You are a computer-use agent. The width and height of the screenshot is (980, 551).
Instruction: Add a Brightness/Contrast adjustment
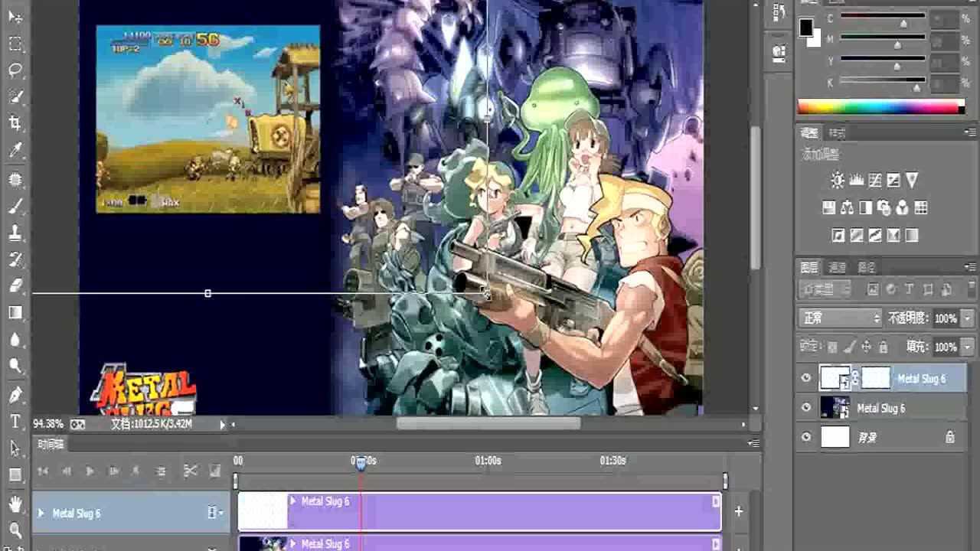pyautogui.click(x=838, y=181)
